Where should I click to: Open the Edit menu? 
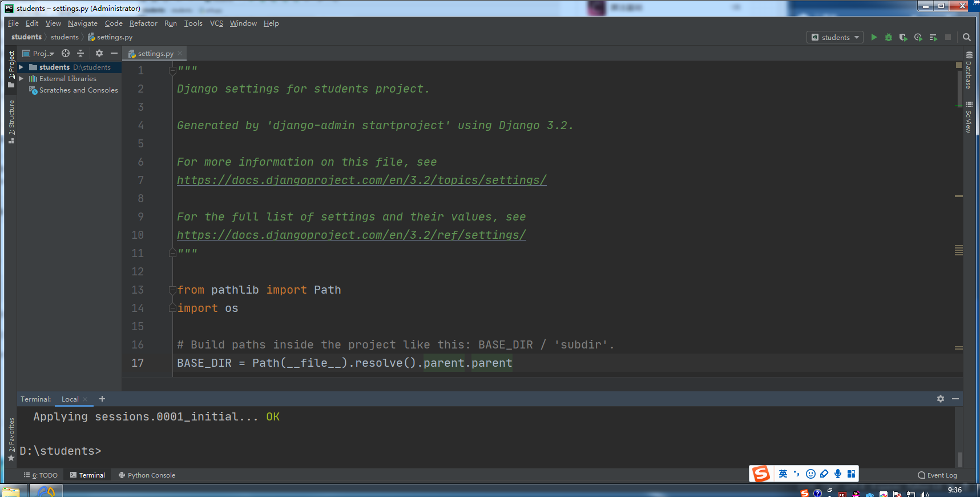[x=32, y=23]
